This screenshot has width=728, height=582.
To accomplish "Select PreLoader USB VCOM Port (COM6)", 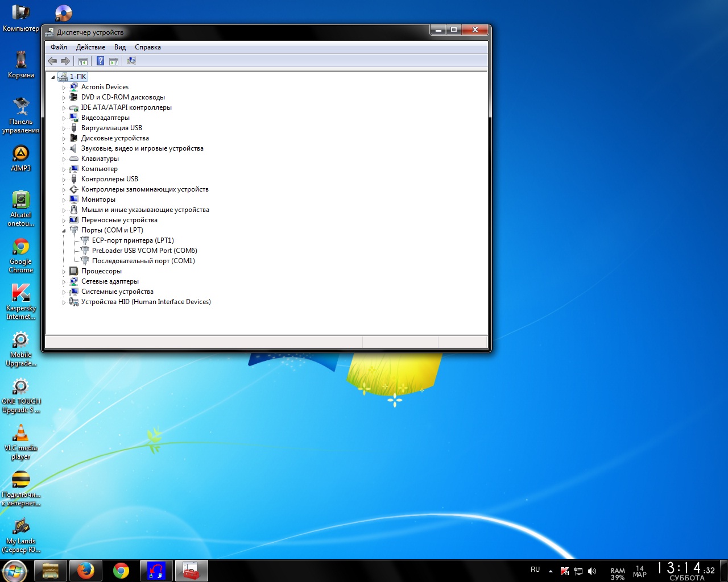I will 144,251.
